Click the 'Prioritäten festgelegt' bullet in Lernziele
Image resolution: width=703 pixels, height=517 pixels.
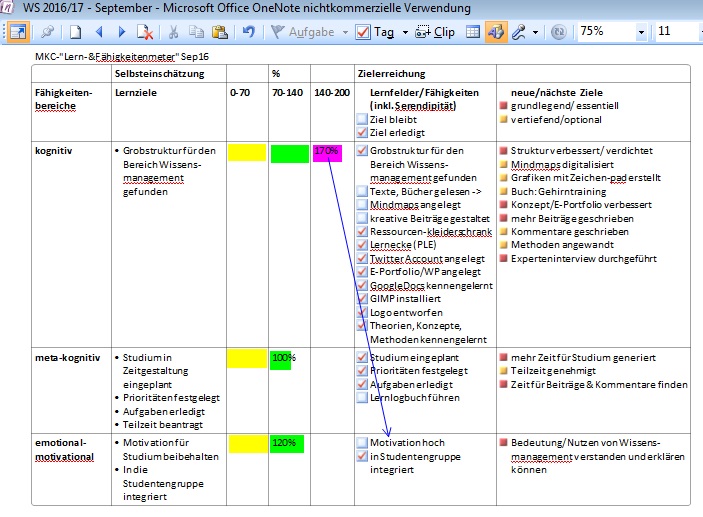[x=171, y=398]
